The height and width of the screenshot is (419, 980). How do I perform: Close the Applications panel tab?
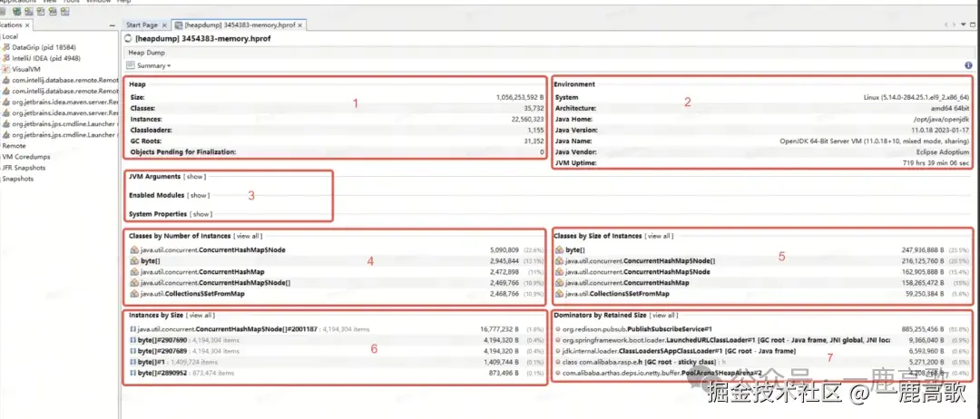pyautogui.click(x=28, y=25)
